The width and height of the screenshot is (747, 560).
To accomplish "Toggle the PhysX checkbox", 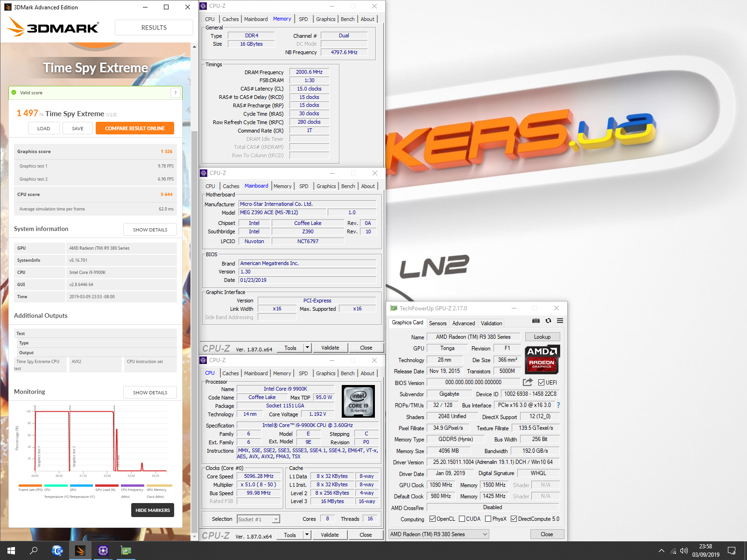I will (x=488, y=519).
